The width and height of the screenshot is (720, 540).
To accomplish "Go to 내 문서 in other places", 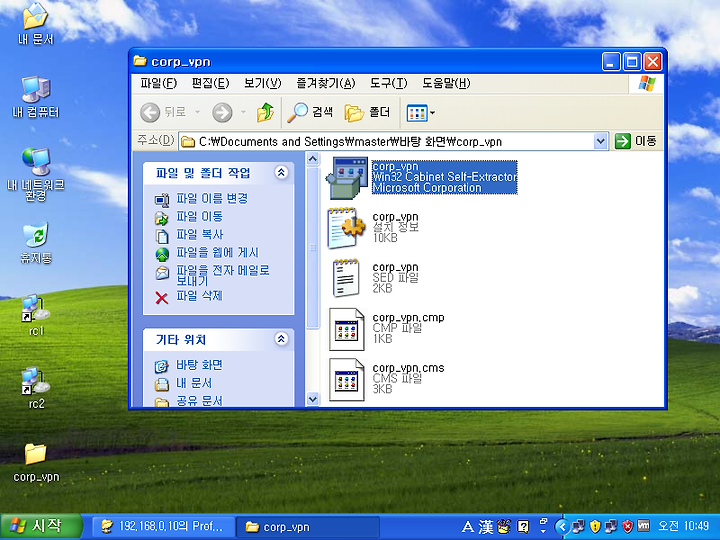I will point(194,383).
